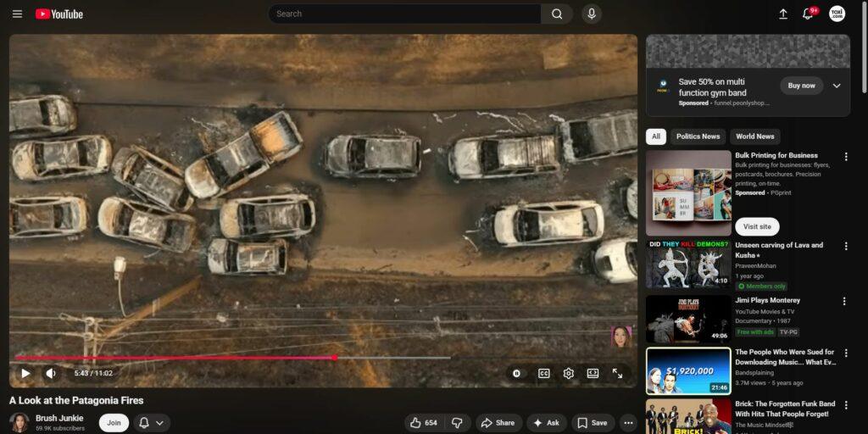Open the Jimi Plays Monterey thumbnail

click(x=688, y=319)
